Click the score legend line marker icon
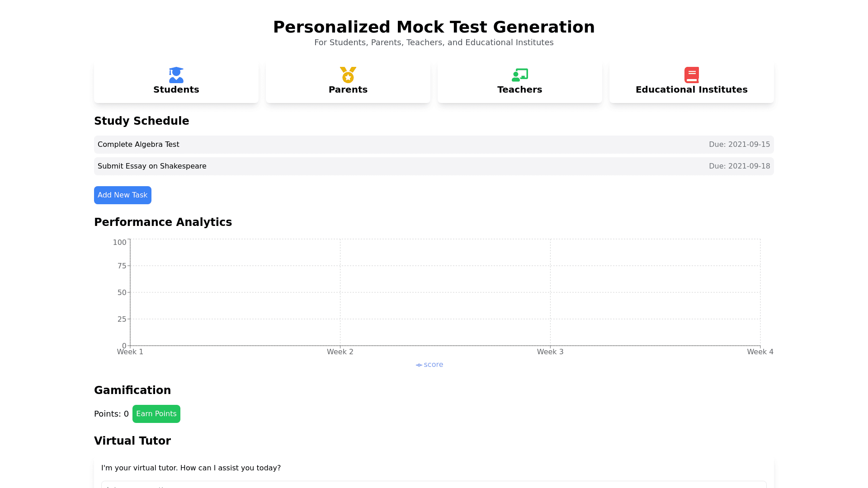 [419, 365]
